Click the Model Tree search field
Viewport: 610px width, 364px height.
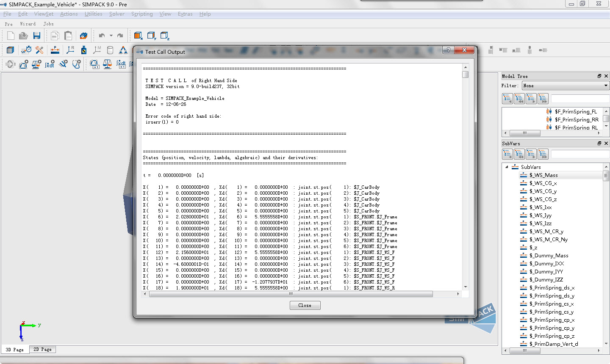(x=580, y=99)
